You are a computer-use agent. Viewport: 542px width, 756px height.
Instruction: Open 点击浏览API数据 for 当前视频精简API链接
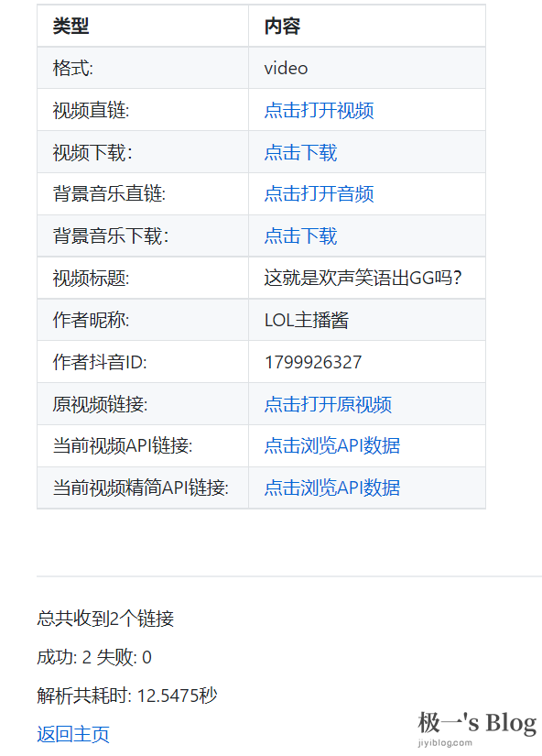[x=332, y=488]
